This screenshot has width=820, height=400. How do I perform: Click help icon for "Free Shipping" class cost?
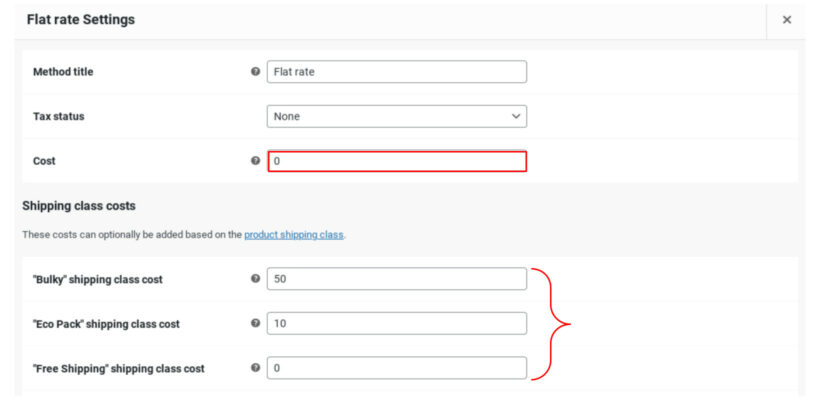click(x=255, y=368)
